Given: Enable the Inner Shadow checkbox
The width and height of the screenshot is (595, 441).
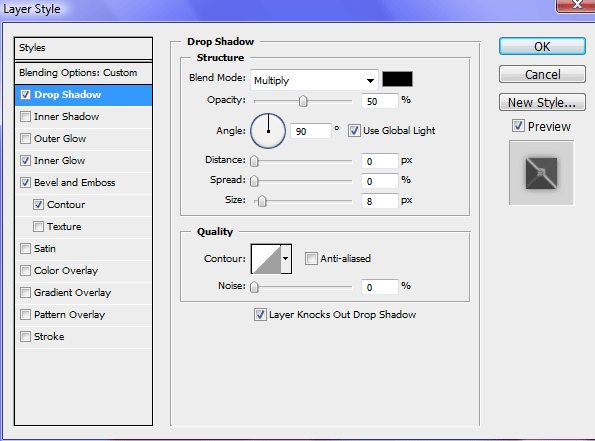Looking at the screenshot, I should [x=25, y=117].
